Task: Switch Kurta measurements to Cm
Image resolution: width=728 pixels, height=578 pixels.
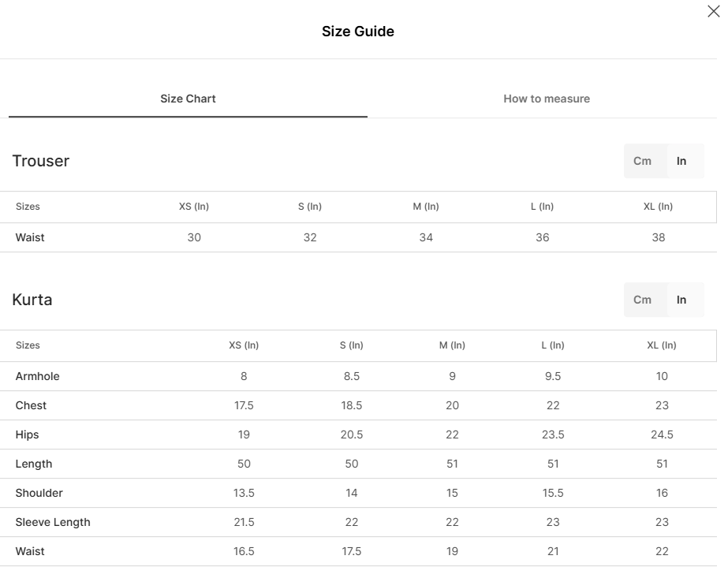Action: 643,300
